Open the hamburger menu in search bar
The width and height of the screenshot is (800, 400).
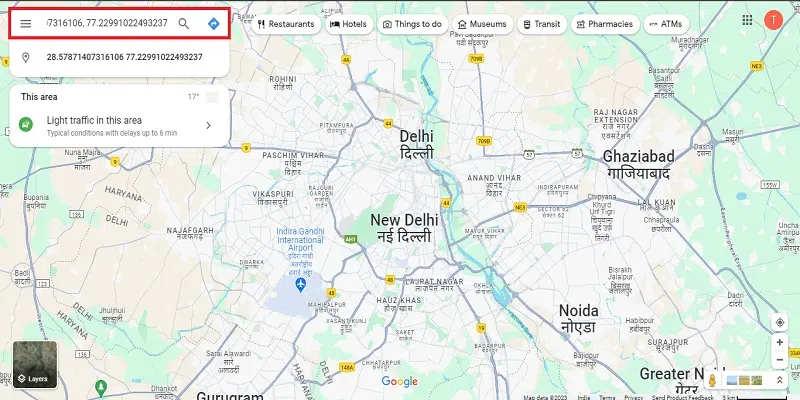tap(26, 23)
